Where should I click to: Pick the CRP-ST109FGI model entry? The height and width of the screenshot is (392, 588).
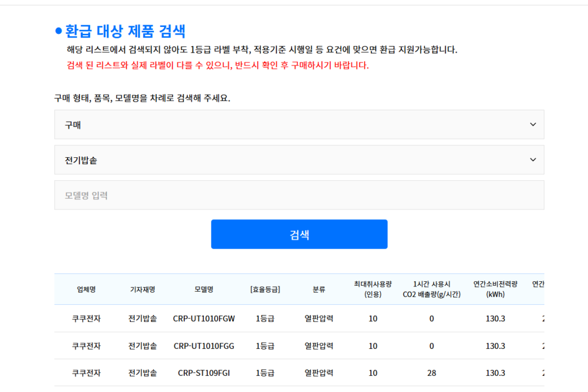pyautogui.click(x=204, y=373)
